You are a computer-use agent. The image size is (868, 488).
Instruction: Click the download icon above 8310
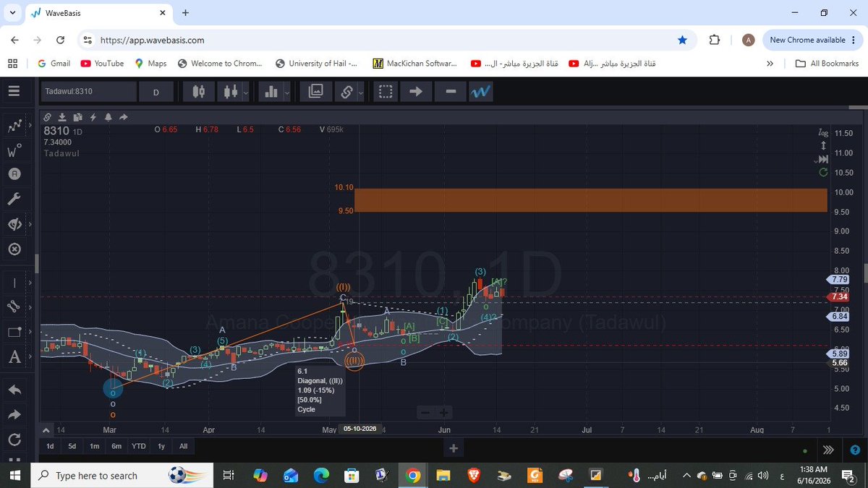coord(63,116)
